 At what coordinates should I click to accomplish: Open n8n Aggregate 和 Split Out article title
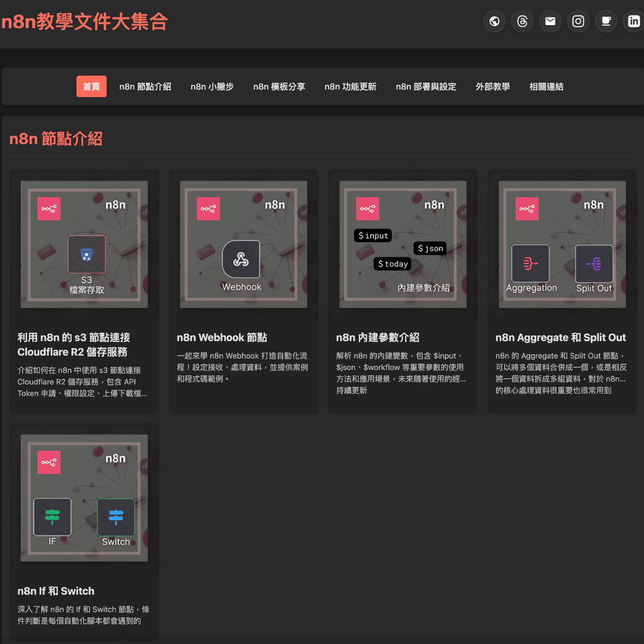pyautogui.click(x=561, y=338)
